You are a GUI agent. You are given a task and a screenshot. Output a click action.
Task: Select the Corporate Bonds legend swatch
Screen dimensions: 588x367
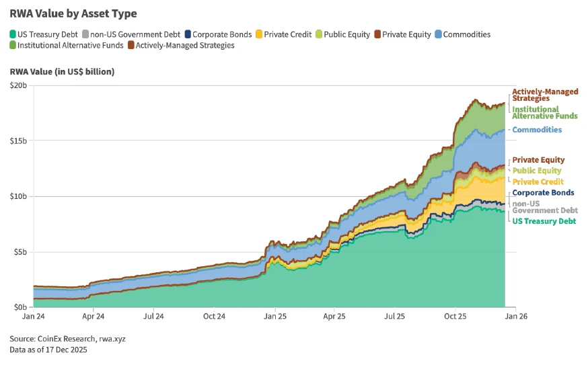(188, 34)
